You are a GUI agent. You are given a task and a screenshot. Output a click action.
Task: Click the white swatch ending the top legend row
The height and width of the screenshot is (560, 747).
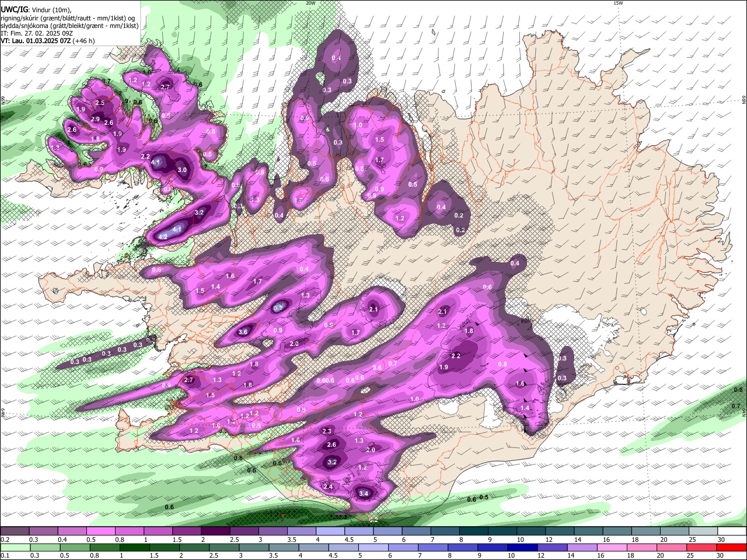pyautogui.click(x=731, y=531)
